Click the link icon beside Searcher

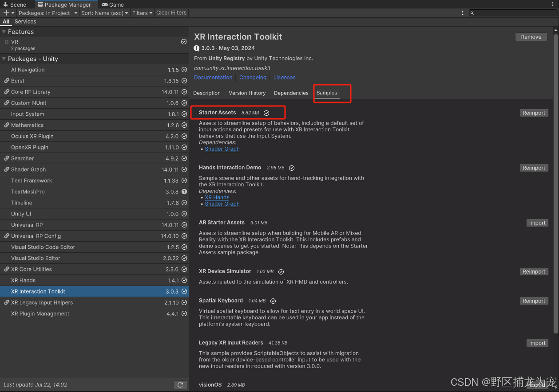(x=7, y=158)
